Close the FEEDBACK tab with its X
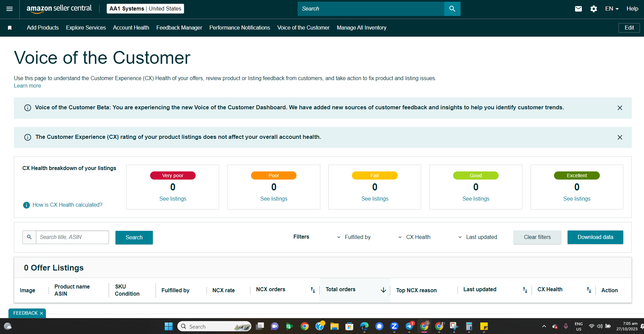This screenshot has height=334, width=644. point(41,313)
